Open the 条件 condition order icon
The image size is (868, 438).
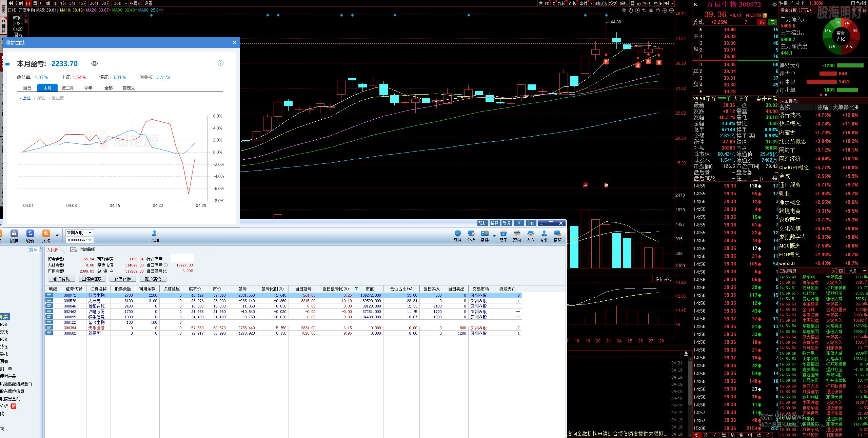[485, 233]
